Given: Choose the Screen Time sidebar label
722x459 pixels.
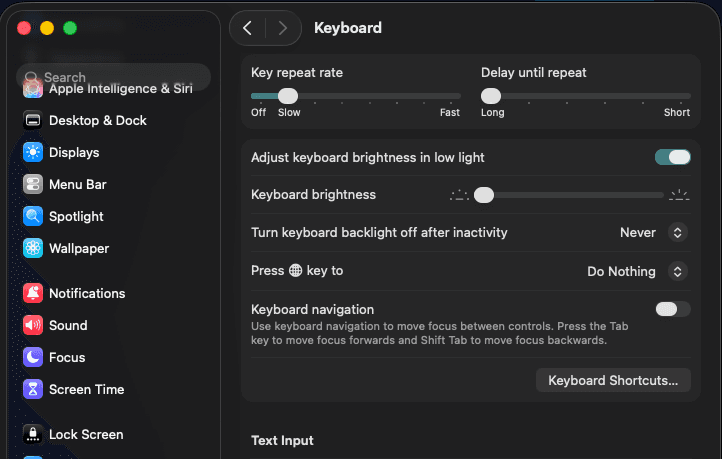Looking at the screenshot, I should pyautogui.click(x=87, y=389).
